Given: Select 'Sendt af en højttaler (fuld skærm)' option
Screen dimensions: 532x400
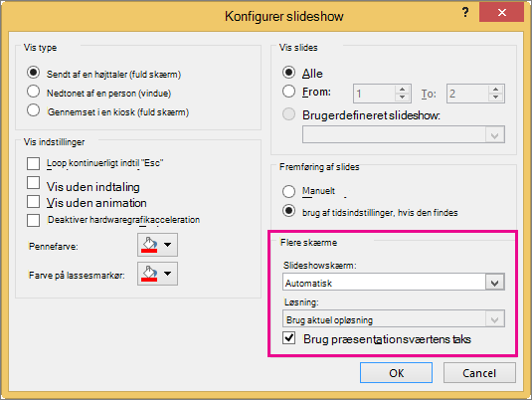Looking at the screenshot, I should [33, 73].
